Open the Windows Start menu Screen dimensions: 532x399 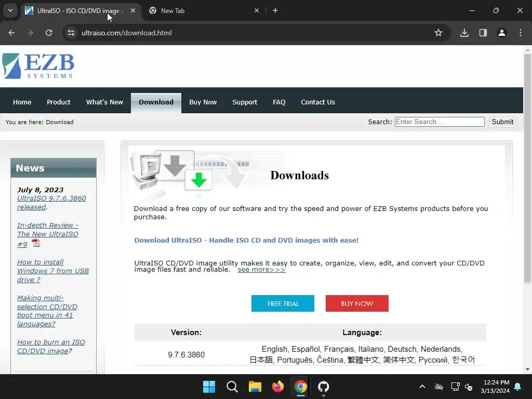209,387
